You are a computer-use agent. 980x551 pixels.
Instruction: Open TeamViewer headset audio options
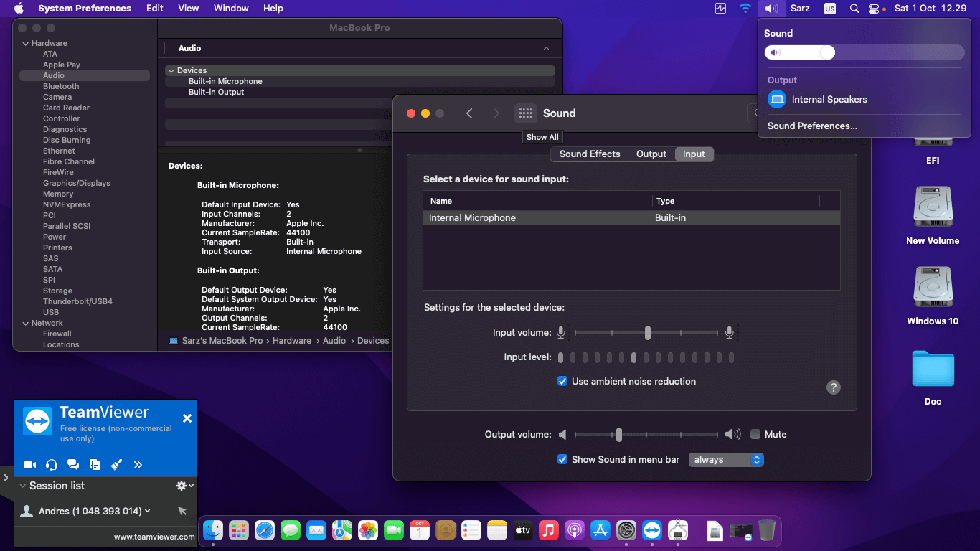(52, 465)
